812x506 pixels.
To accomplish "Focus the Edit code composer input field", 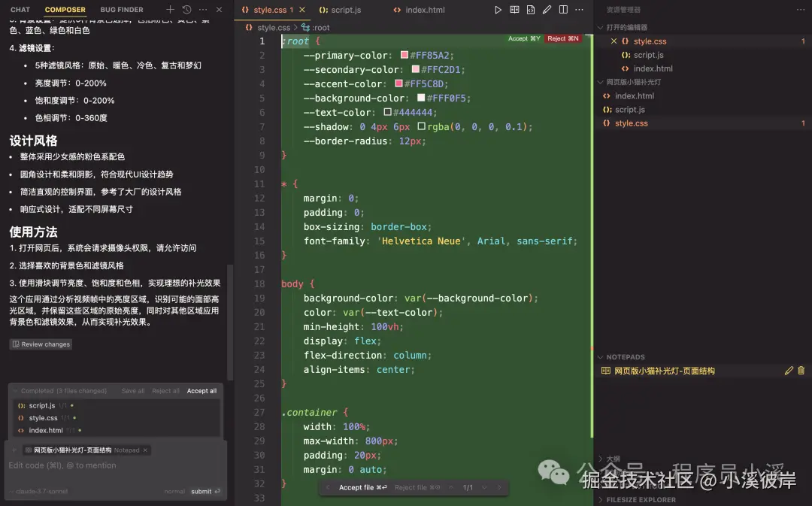I will click(116, 465).
